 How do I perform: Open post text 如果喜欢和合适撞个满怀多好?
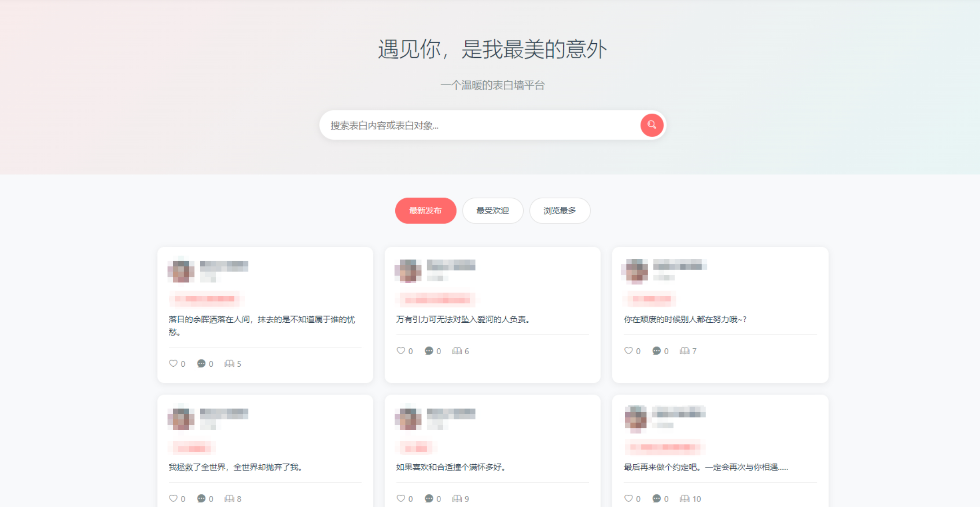tap(452, 467)
